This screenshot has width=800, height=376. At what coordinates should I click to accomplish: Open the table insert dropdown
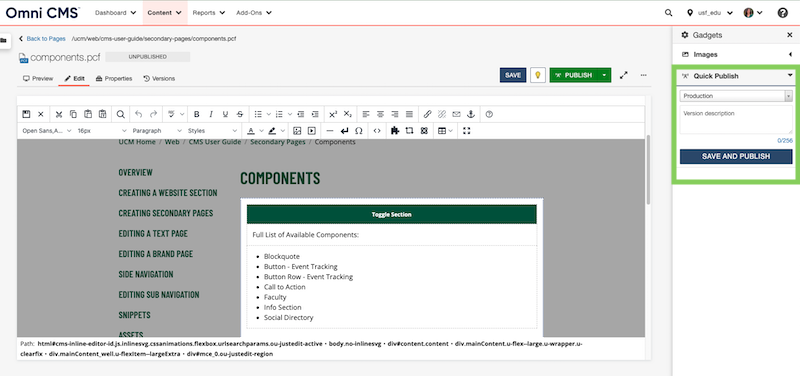[x=445, y=131]
